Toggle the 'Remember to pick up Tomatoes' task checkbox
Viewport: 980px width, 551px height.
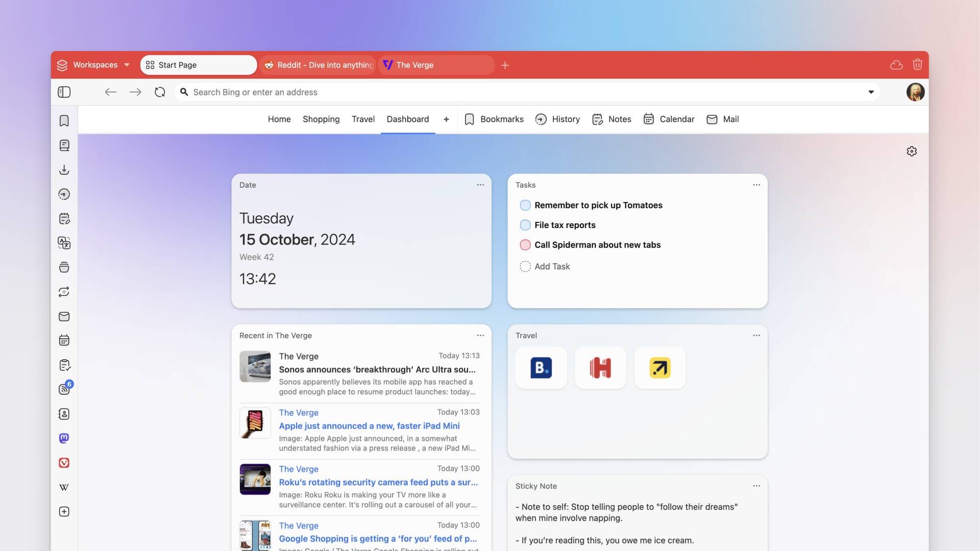[x=525, y=205]
